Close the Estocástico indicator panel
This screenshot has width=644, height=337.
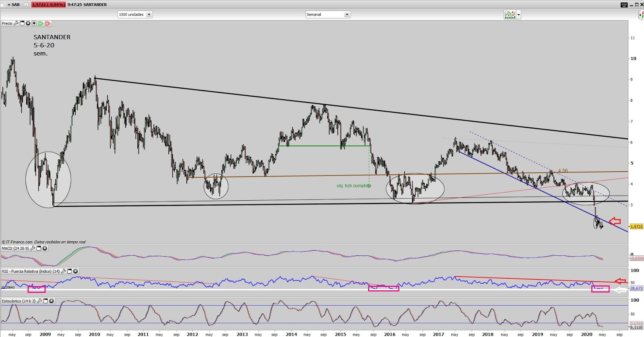[x=51, y=301]
